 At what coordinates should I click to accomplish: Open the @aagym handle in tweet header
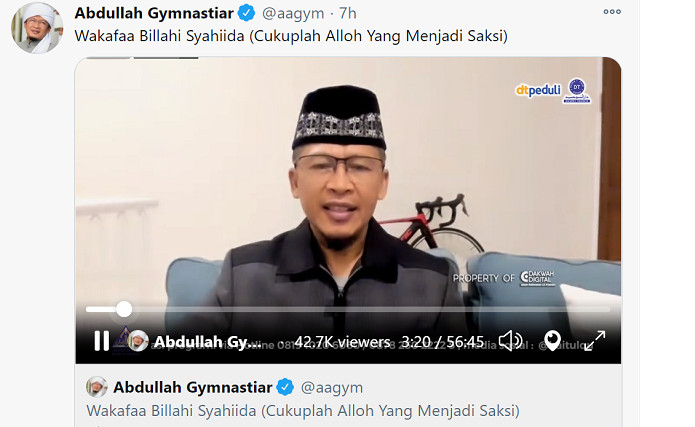[x=293, y=13]
